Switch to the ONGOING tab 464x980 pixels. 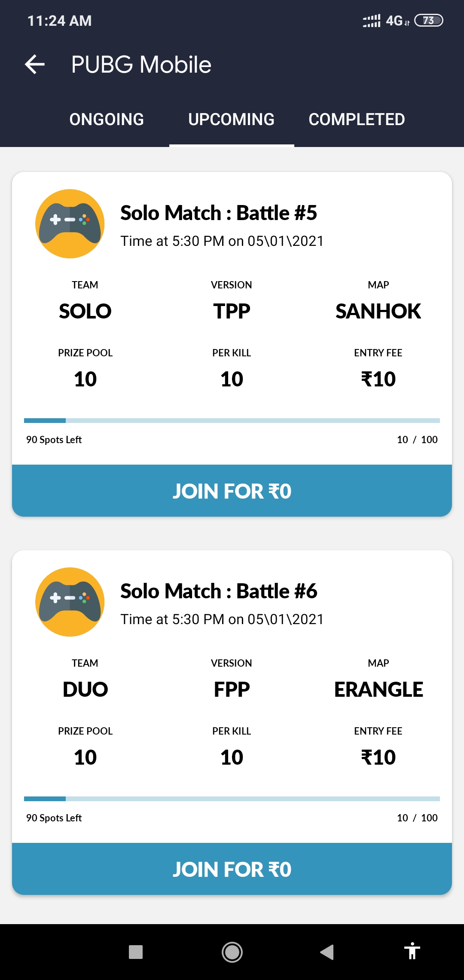tap(107, 119)
